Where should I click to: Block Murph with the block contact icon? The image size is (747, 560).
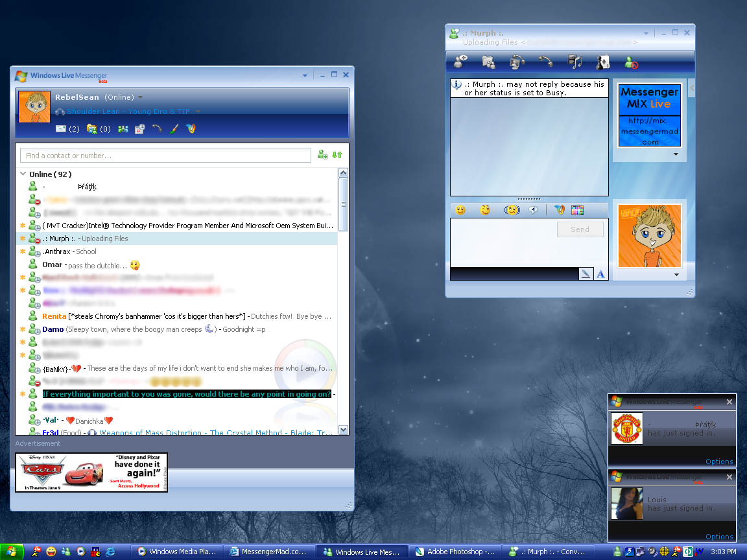631,63
